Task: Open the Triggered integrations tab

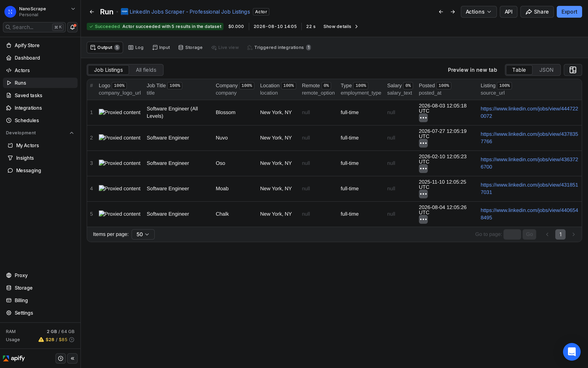Action: click(279, 47)
